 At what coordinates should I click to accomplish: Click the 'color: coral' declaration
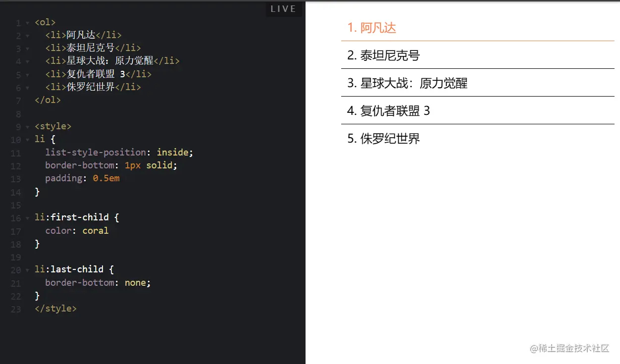[x=77, y=230]
